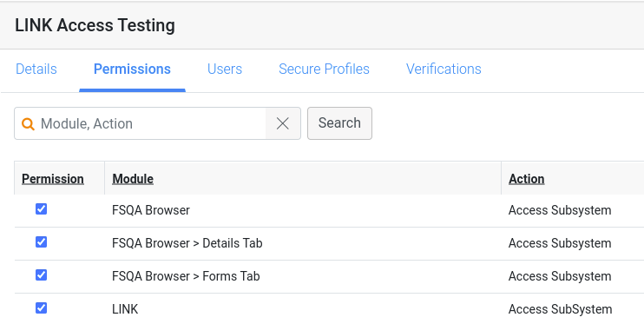The width and height of the screenshot is (644, 324).
Task: Clear the search field with the X icon
Action: (283, 123)
